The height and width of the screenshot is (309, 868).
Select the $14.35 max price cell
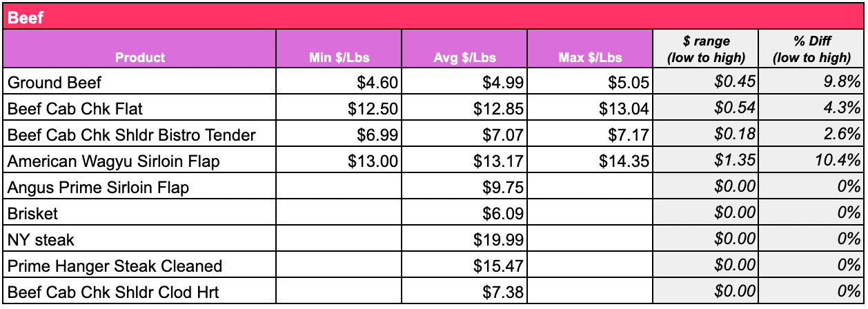(590, 161)
